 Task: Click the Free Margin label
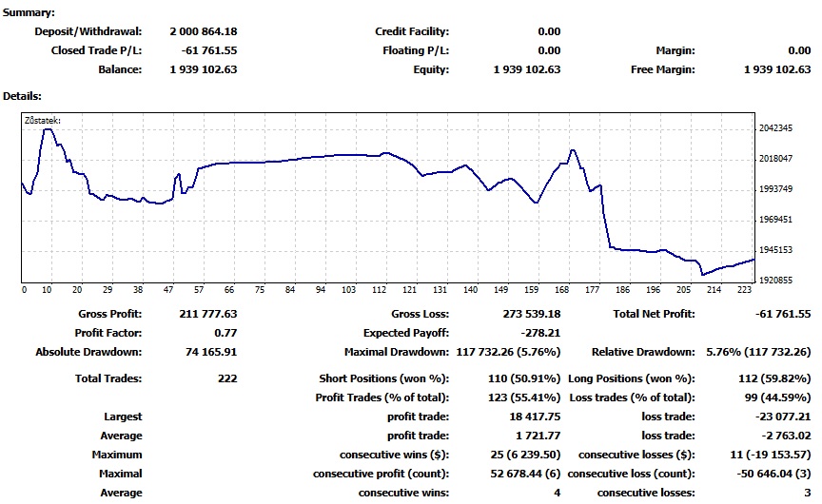[663, 69]
